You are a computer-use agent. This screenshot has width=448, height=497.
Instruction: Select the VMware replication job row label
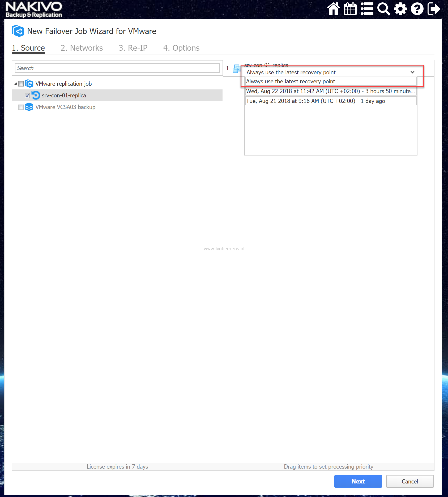pos(63,84)
